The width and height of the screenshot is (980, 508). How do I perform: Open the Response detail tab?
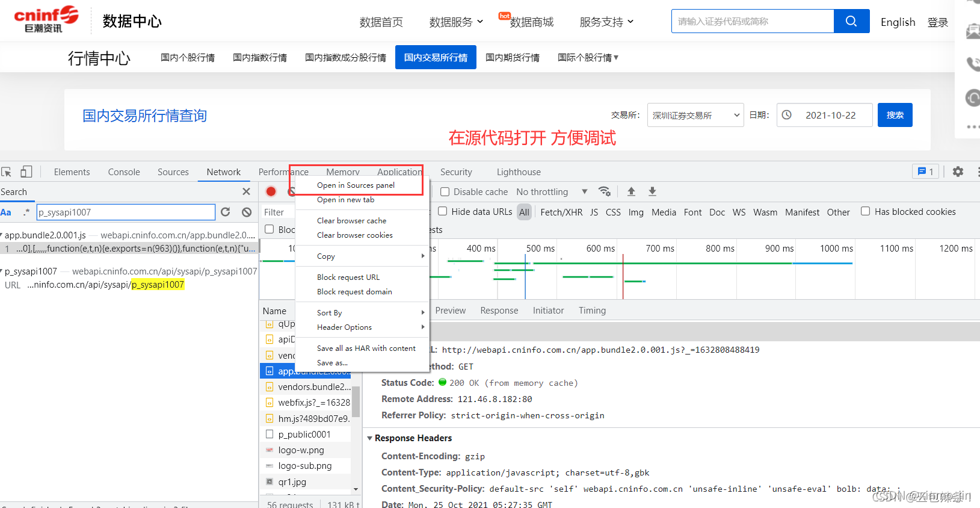(499, 310)
